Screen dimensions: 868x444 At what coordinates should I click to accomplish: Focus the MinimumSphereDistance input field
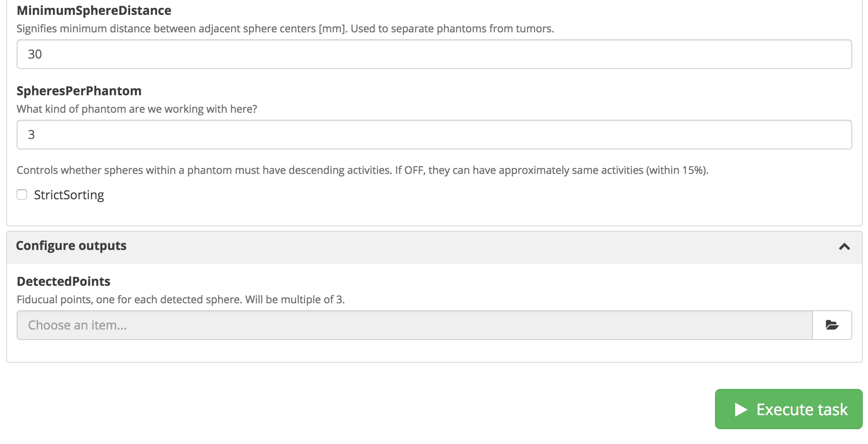pos(434,54)
